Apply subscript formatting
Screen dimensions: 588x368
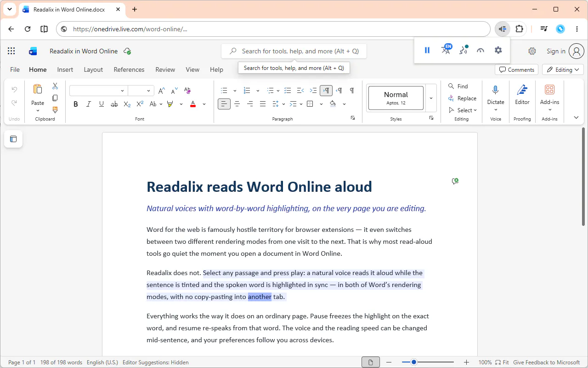click(127, 104)
